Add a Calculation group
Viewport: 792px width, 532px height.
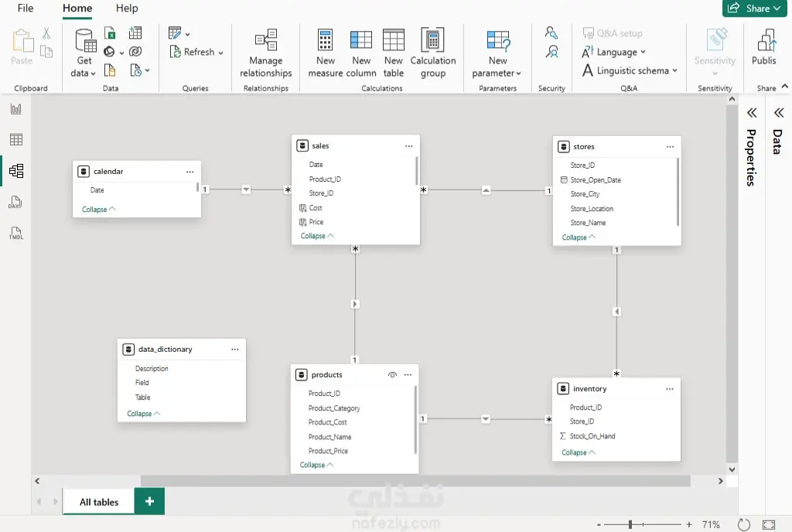(x=433, y=53)
